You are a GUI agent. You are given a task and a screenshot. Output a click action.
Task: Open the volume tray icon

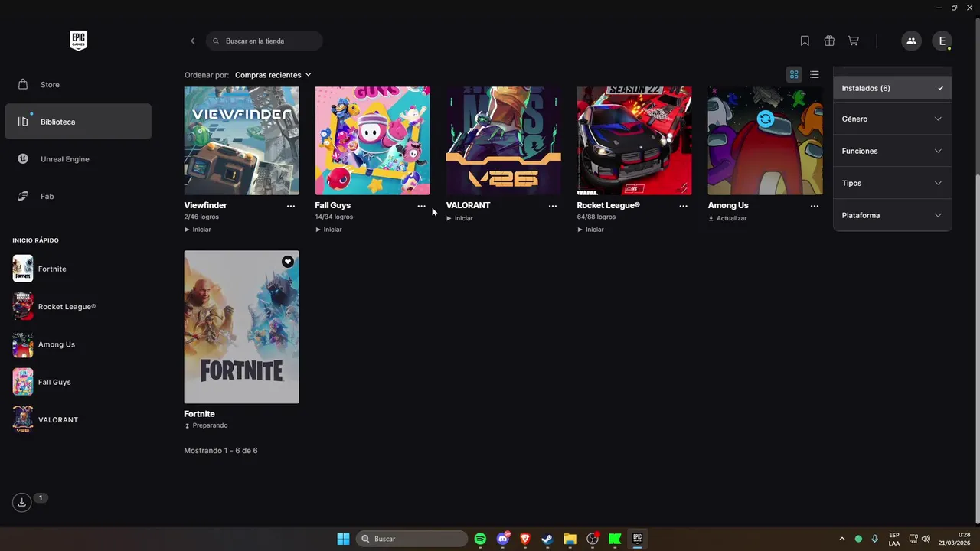point(926,539)
